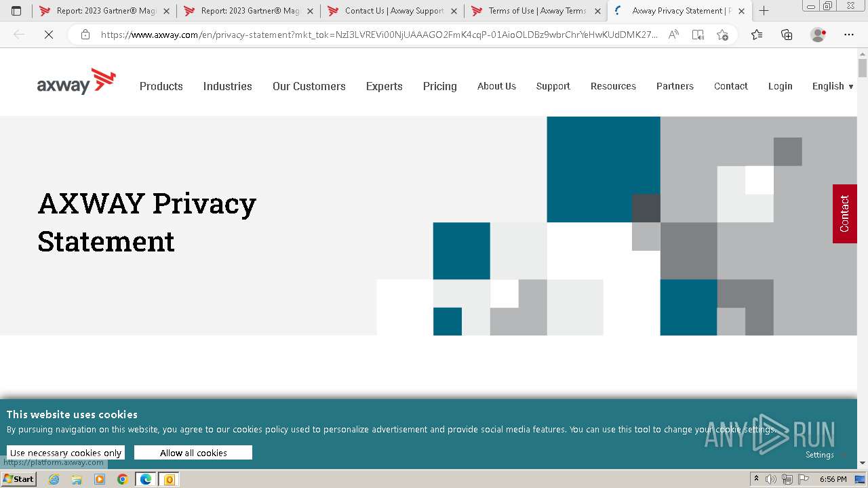Open the Collections icon
The width and height of the screenshot is (868, 488).
pos(787,35)
